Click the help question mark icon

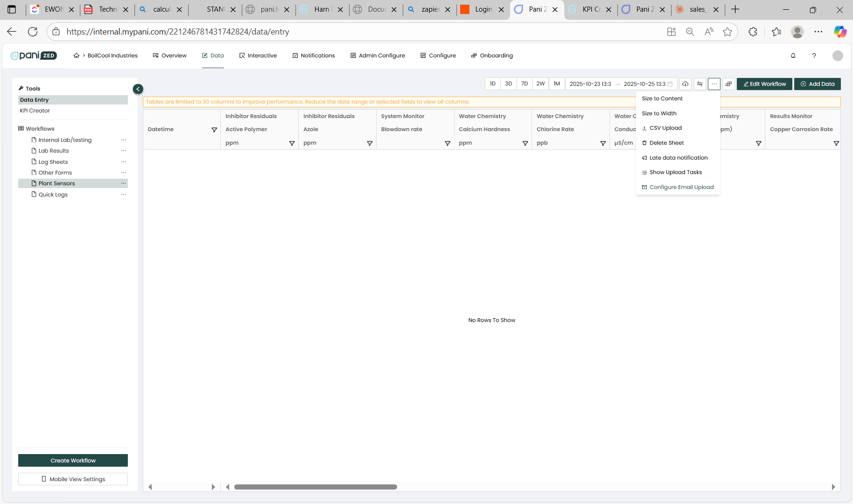click(814, 56)
